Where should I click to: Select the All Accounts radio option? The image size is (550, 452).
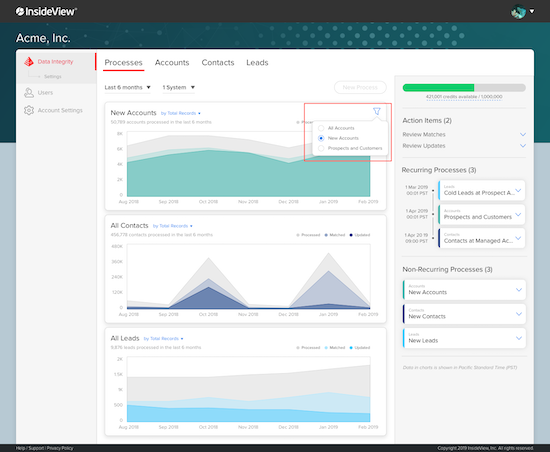coord(321,128)
